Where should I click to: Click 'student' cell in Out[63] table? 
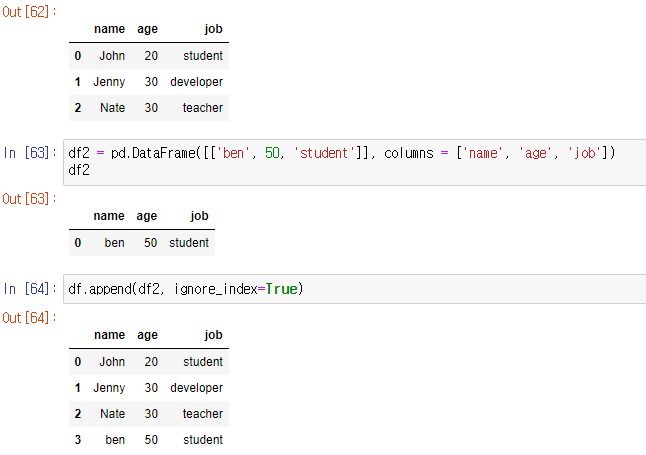click(189, 243)
